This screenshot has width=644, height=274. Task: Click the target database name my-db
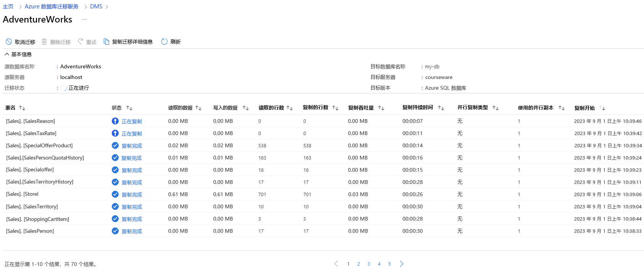[432, 66]
